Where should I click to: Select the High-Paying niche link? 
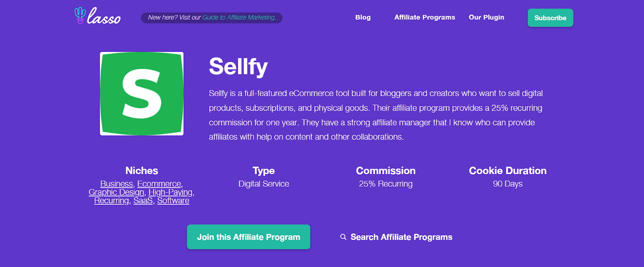pyautogui.click(x=170, y=192)
